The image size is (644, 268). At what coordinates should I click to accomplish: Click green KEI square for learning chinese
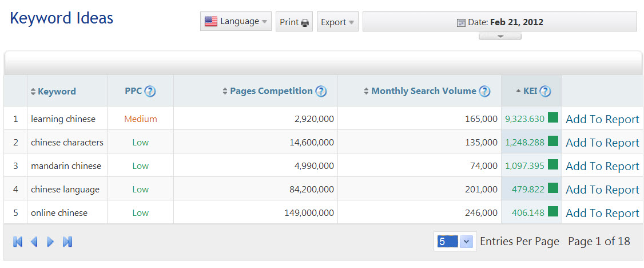552,118
